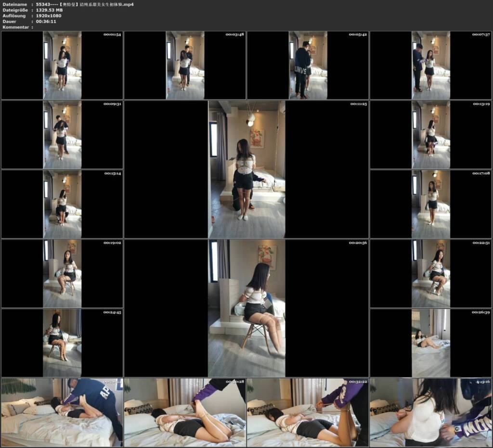Select the frame at 00:24:45
The image size is (493, 448).
click(x=62, y=343)
